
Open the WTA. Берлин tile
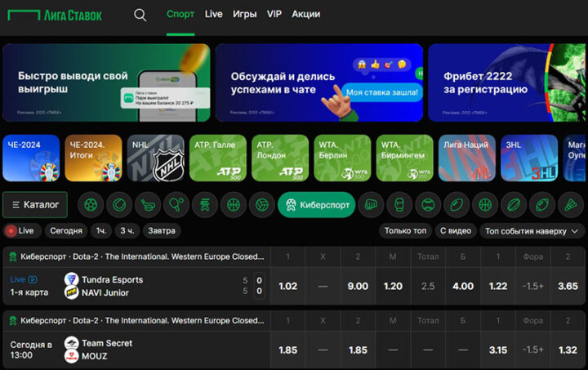click(x=342, y=158)
